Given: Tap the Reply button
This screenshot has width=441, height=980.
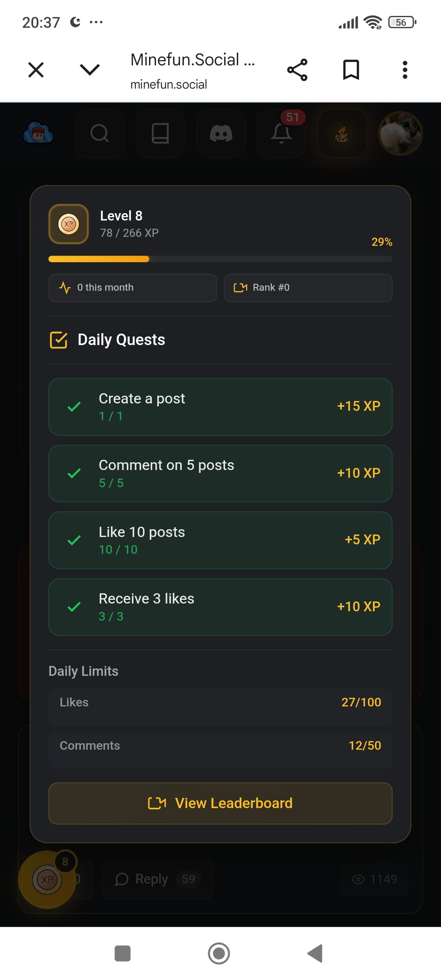Looking at the screenshot, I should tap(152, 879).
